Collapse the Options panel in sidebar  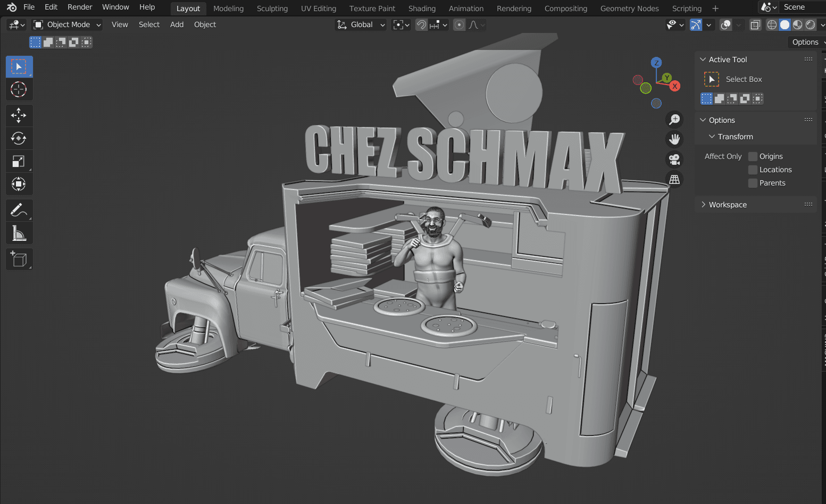tap(703, 120)
